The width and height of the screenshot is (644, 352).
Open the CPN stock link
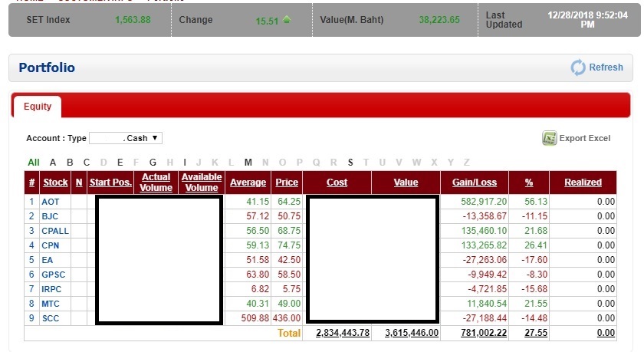click(x=50, y=245)
